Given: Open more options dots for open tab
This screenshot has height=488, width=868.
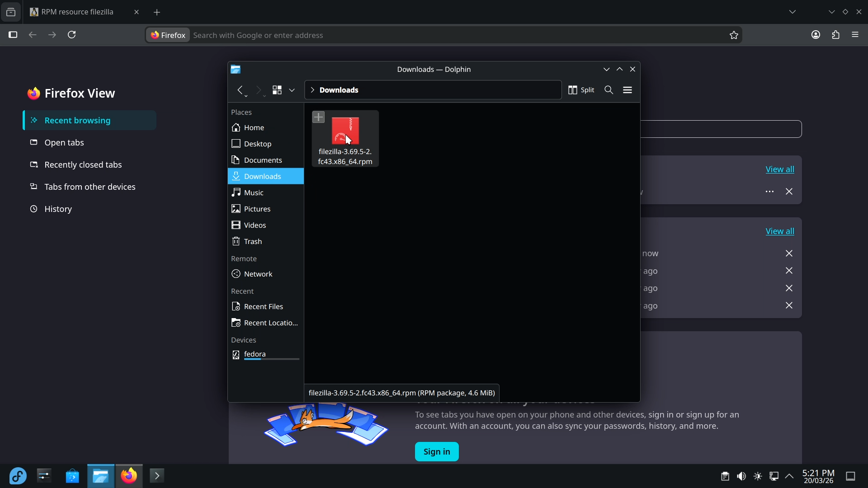Looking at the screenshot, I should (769, 192).
